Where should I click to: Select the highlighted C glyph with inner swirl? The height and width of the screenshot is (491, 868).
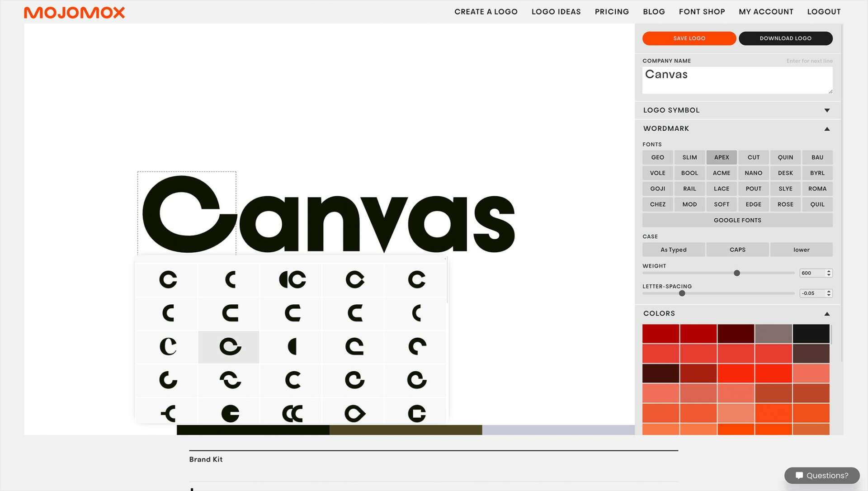230,347
